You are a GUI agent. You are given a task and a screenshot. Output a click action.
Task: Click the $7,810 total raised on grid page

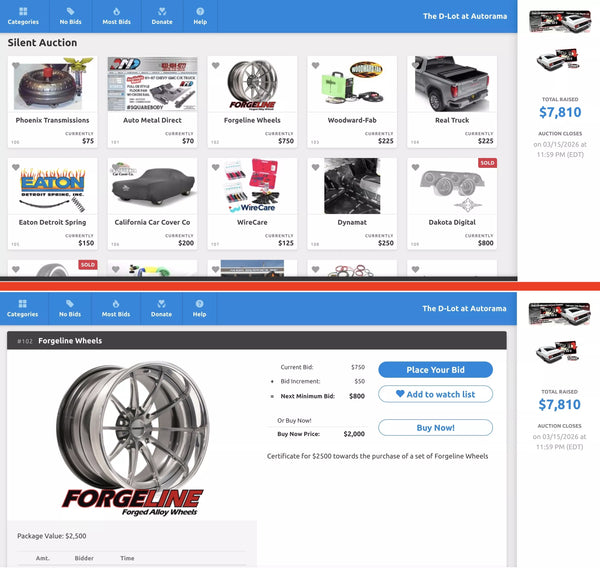560,112
